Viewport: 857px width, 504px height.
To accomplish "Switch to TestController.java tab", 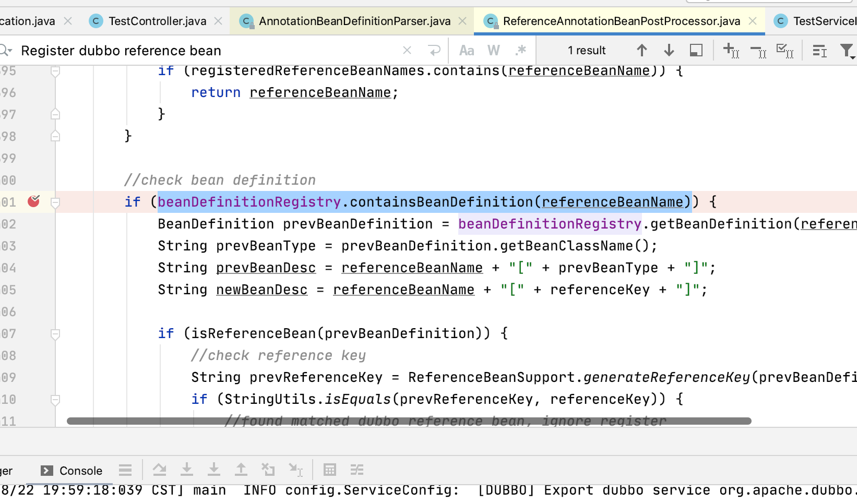I will pyautogui.click(x=157, y=21).
